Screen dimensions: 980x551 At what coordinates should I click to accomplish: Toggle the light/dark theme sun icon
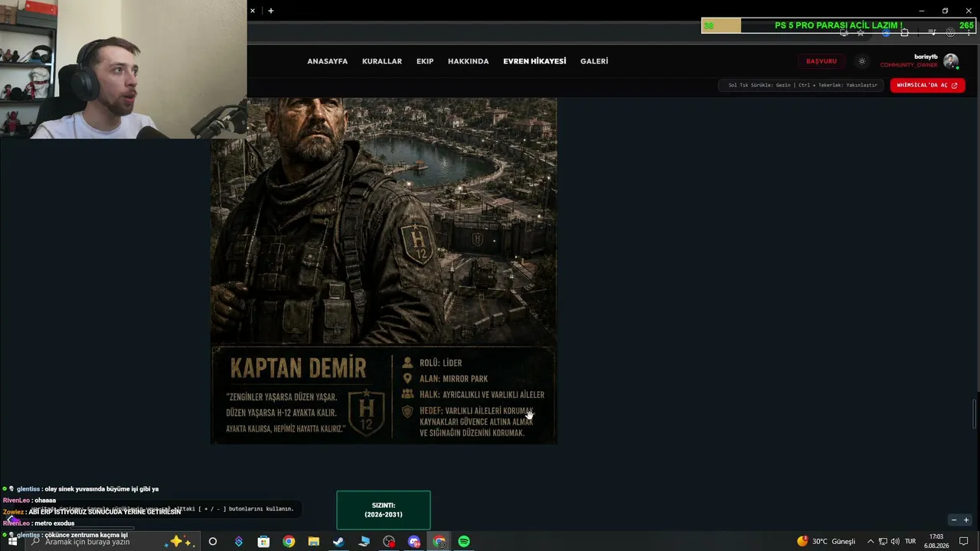pyautogui.click(x=862, y=61)
